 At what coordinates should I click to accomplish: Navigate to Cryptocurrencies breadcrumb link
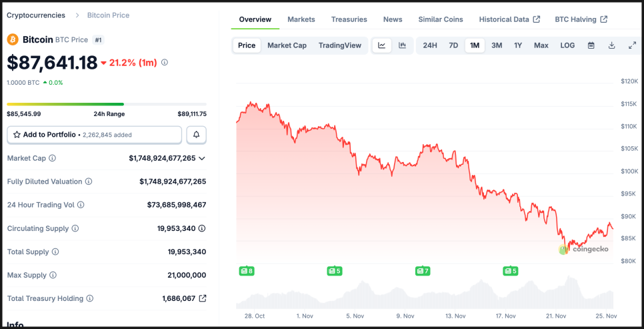36,15
